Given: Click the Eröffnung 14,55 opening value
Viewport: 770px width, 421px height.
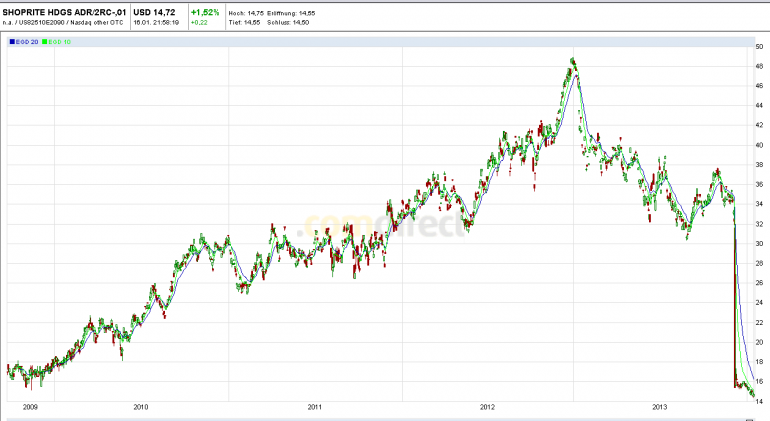Looking at the screenshot, I should (291, 13).
